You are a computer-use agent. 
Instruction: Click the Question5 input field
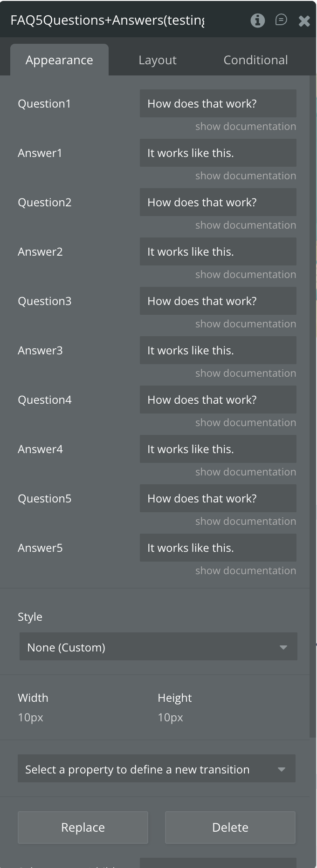[x=218, y=498]
